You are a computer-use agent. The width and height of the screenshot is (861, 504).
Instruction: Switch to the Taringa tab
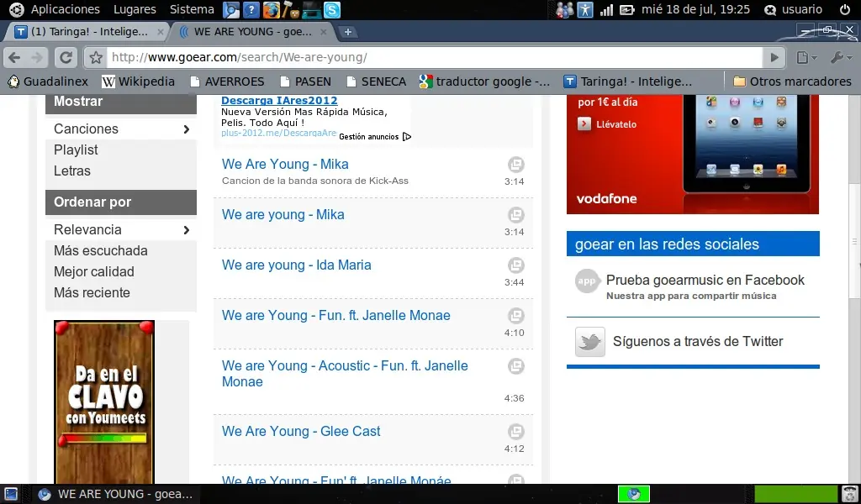(87, 32)
